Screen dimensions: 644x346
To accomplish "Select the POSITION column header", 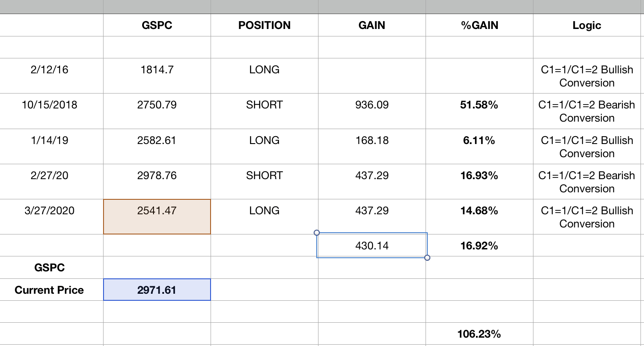I will coord(265,25).
